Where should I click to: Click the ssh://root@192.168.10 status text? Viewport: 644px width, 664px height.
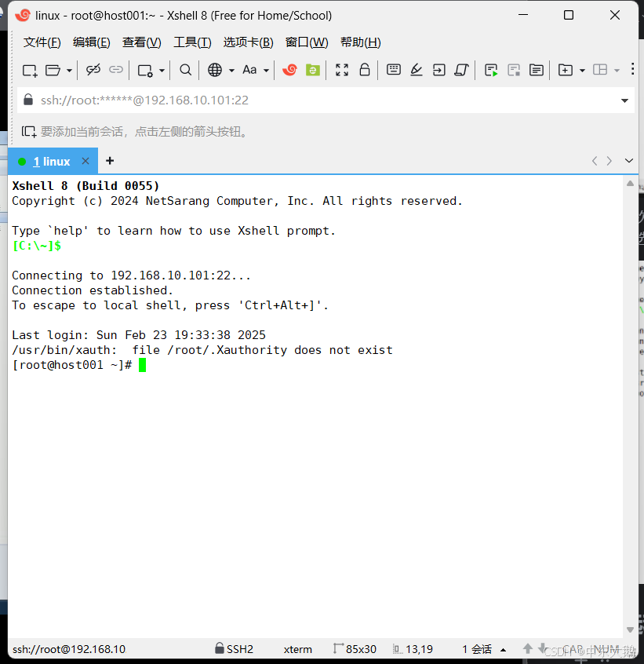click(x=69, y=649)
